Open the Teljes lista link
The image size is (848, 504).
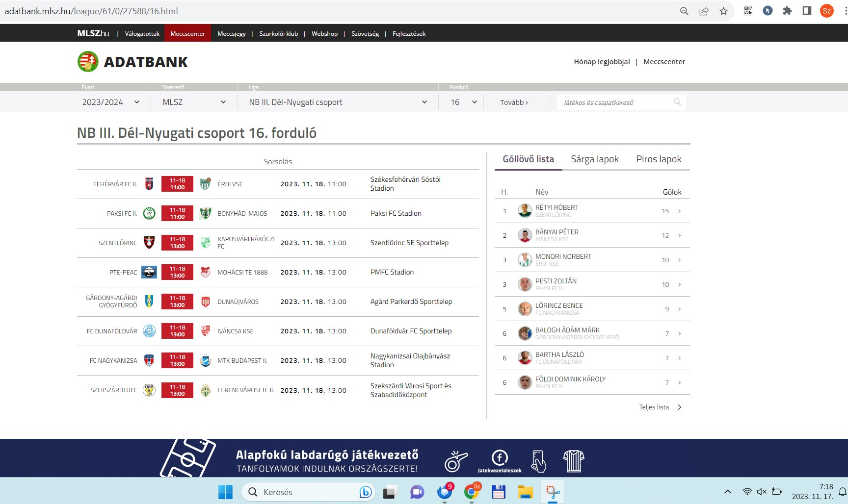click(660, 407)
